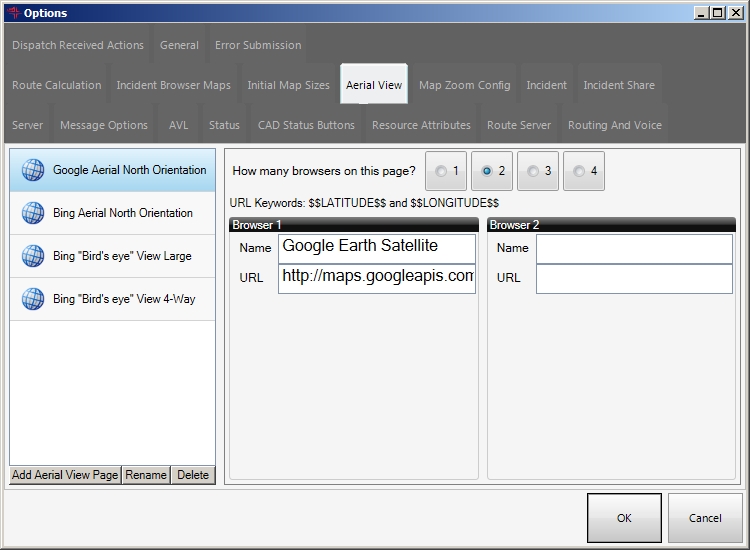This screenshot has height=550, width=750.
Task: Switch to the Server tab
Action: (27, 125)
